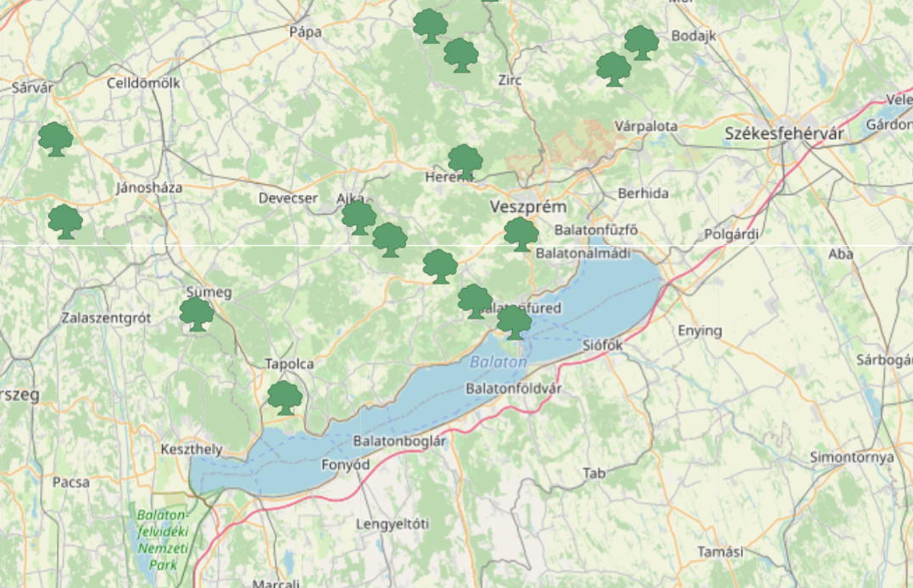Click the green Balaton-felvidéki Nemzeti Park label
Screen dimensions: 913x588
pyautogui.click(x=163, y=539)
